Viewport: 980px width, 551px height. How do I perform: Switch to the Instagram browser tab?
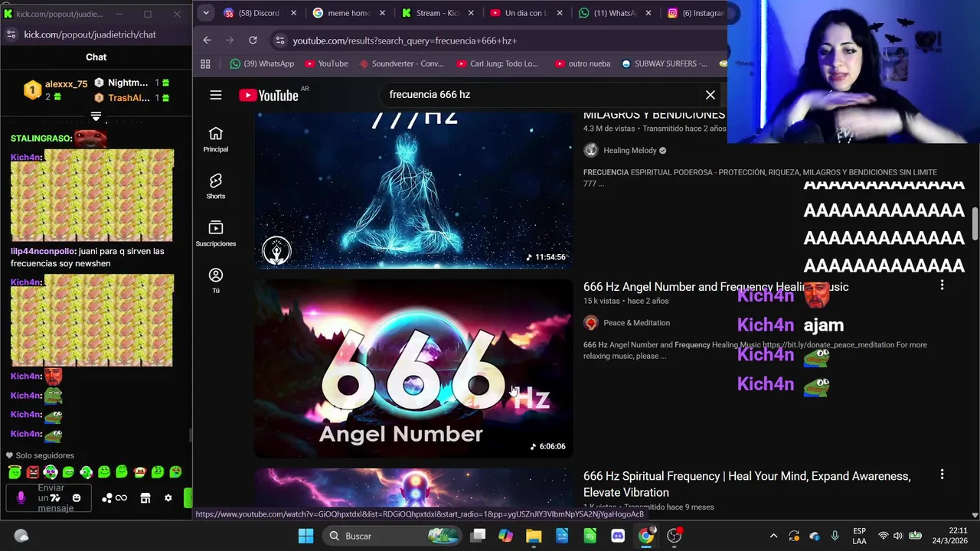pos(695,13)
